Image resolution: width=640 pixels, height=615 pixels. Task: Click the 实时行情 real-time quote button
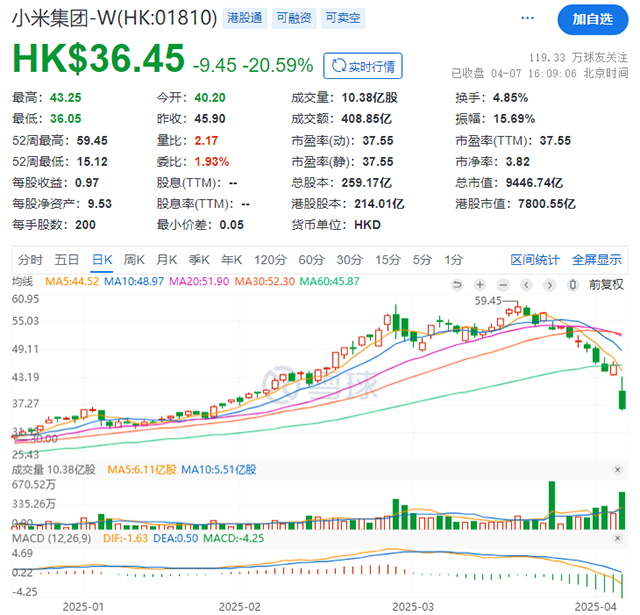363,66
